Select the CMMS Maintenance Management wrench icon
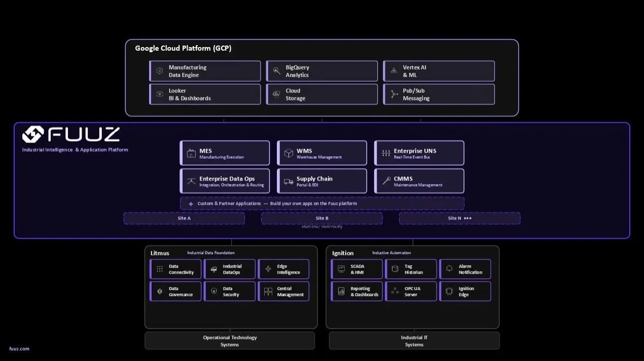 (385, 181)
